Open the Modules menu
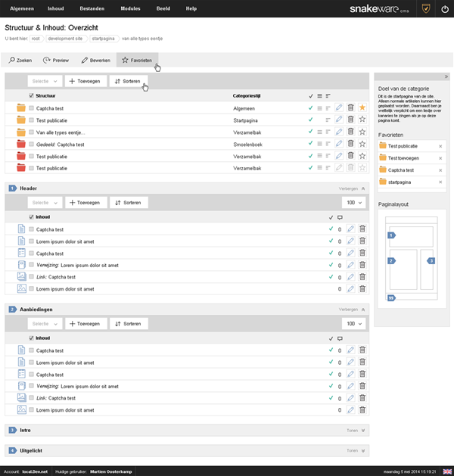This screenshot has height=476, width=454. (x=131, y=8)
